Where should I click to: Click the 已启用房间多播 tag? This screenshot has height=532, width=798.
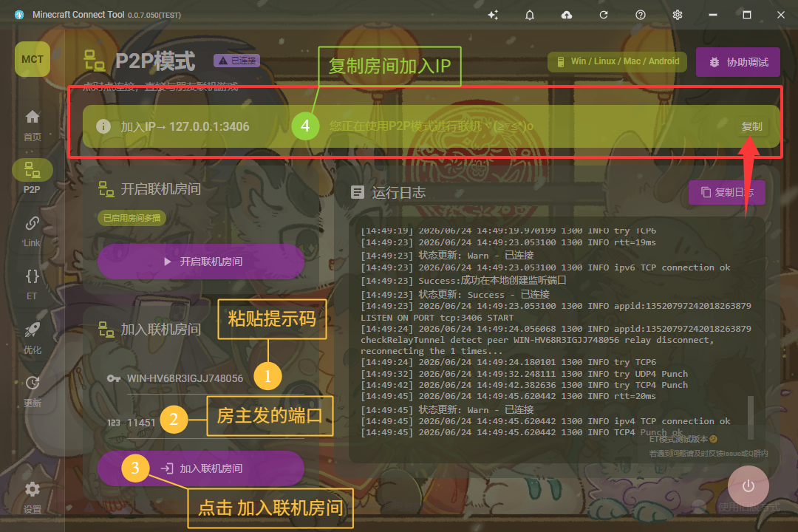[x=132, y=218]
